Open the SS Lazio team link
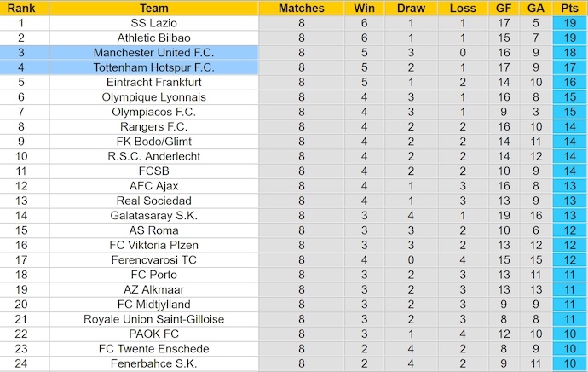The height and width of the screenshot is (372, 588). [154, 23]
